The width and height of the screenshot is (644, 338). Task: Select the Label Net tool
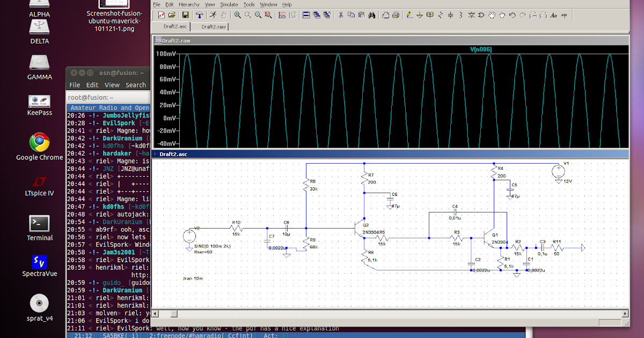429,15
